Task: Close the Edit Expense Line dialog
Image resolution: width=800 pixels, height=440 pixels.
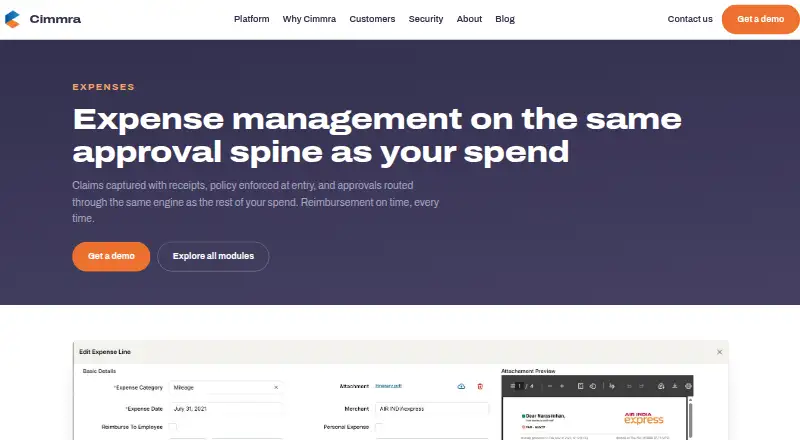Action: click(719, 352)
